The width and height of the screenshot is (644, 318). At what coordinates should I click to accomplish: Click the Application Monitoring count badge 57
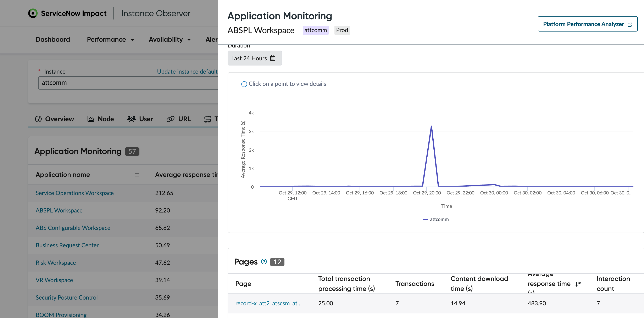click(x=132, y=152)
